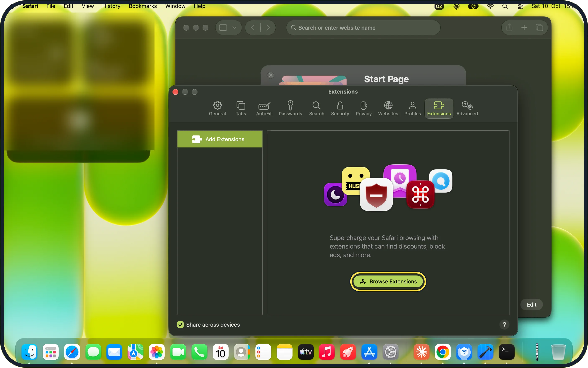Viewport: 588px width, 368px height.
Task: Open the Trash in the Dock
Action: click(x=558, y=352)
